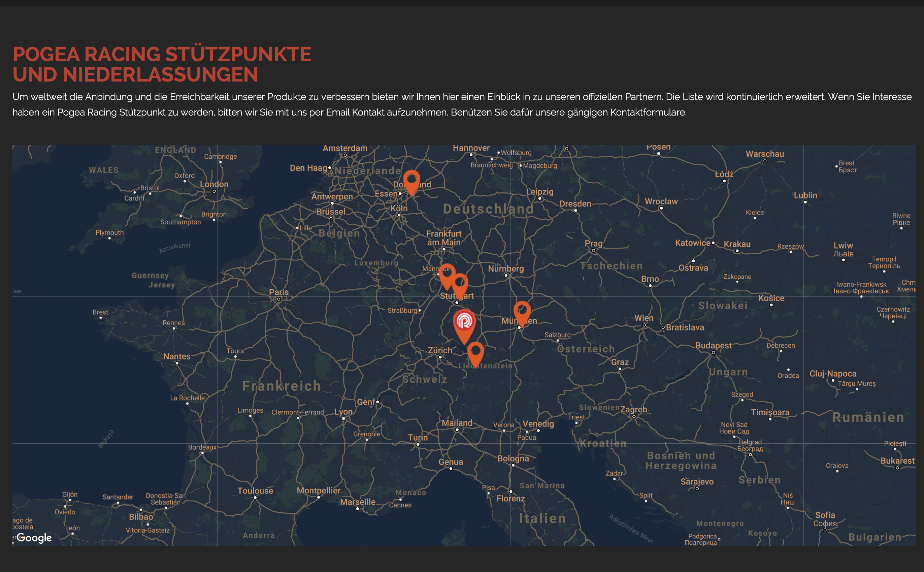Click the map pin just above Stuttgart

(460, 286)
